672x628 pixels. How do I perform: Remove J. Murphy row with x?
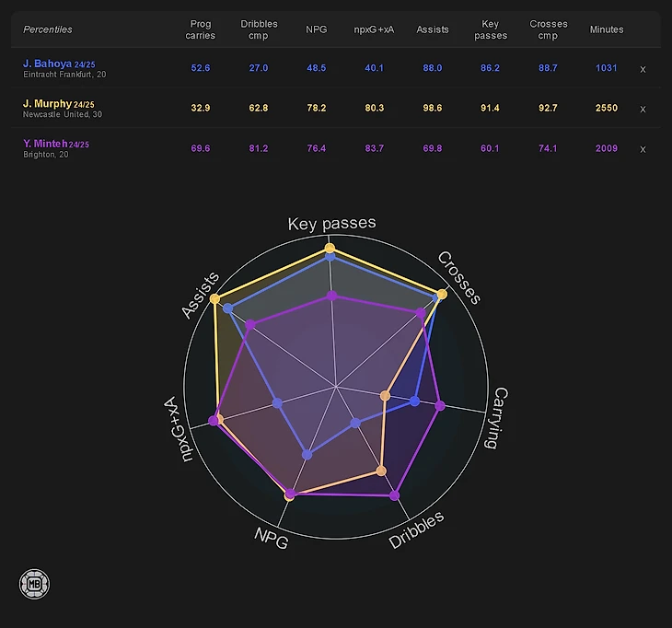[x=643, y=109]
